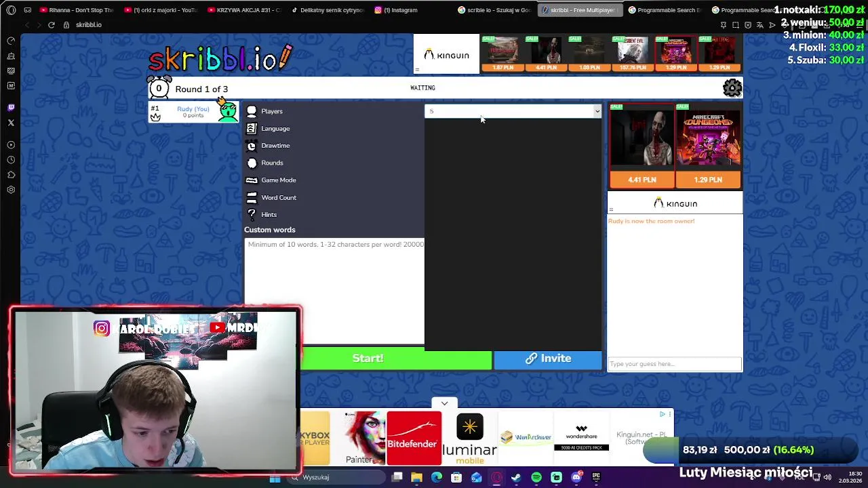Click the skribbl.io logo
The image size is (868, 488).
click(220, 58)
